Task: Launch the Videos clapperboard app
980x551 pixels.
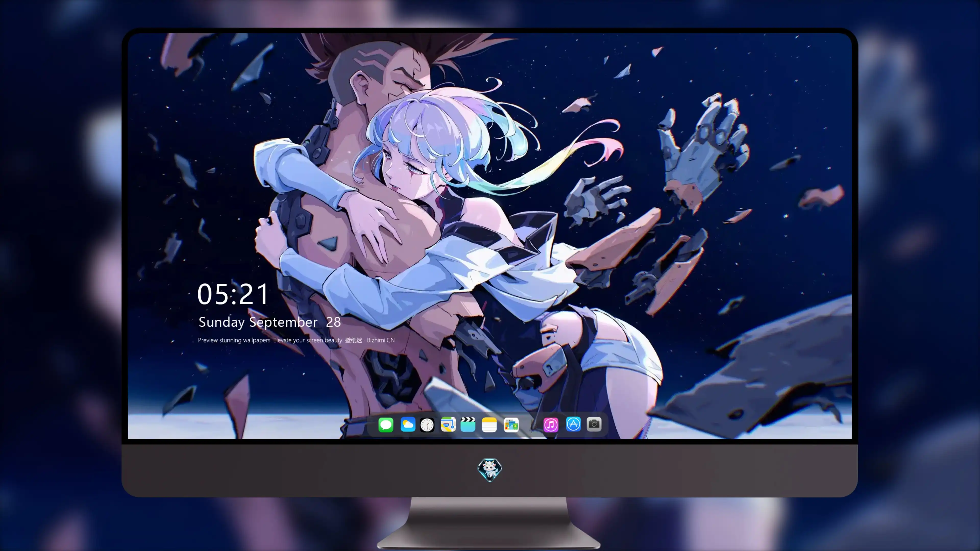Action: (468, 424)
